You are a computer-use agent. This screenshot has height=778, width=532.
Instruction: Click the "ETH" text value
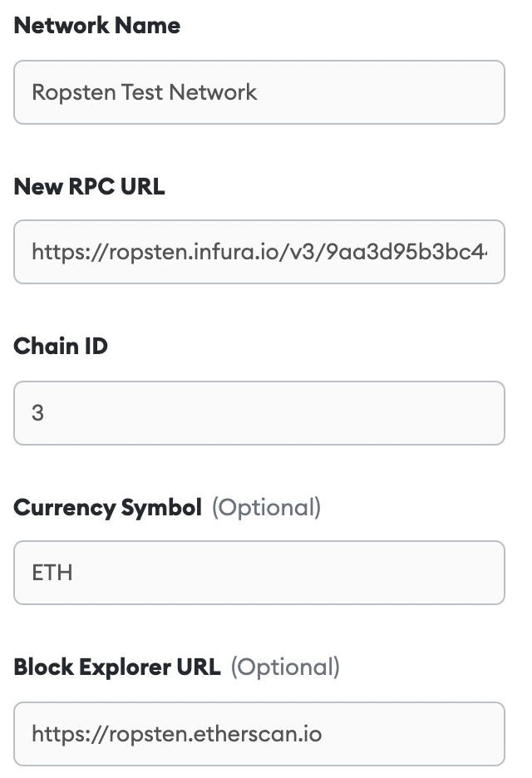coord(52,573)
